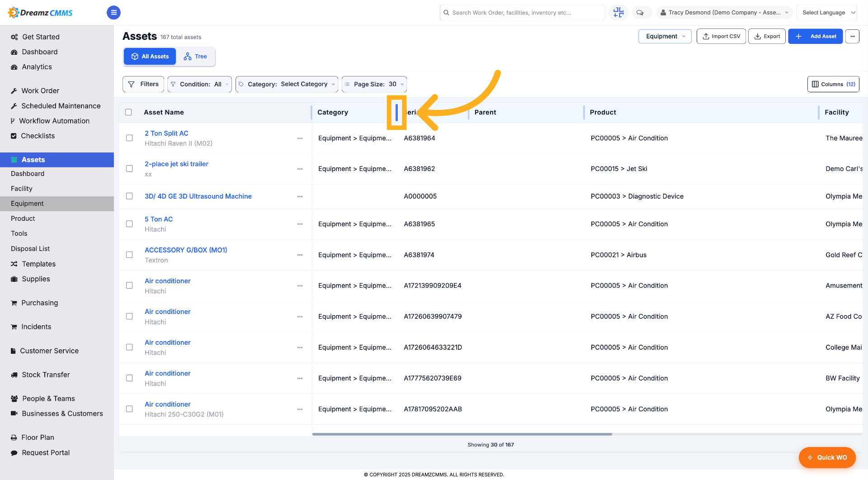Click the Export button
The height and width of the screenshot is (480, 868).
tap(767, 36)
